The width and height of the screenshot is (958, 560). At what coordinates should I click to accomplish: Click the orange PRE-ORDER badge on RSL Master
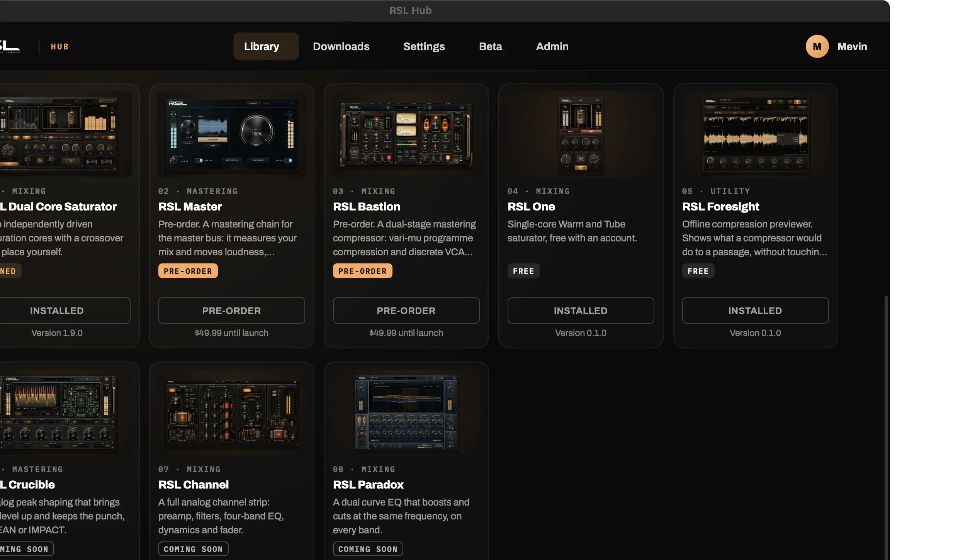point(188,271)
